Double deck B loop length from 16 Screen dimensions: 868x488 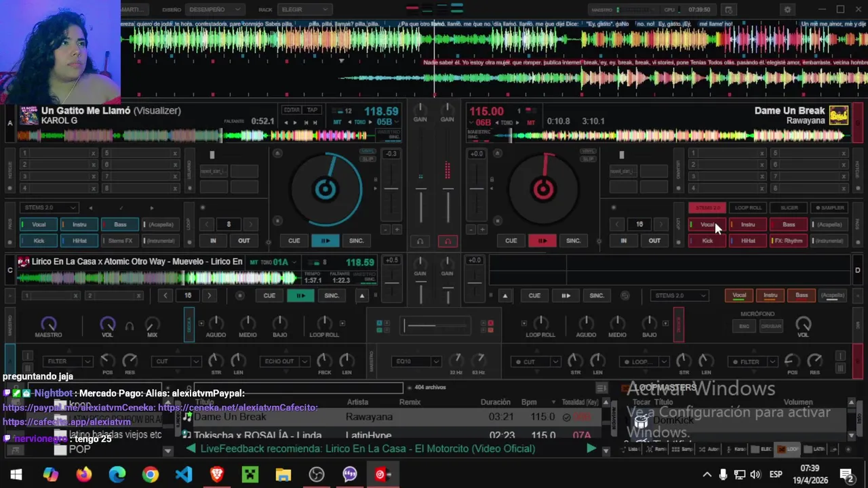(x=661, y=224)
